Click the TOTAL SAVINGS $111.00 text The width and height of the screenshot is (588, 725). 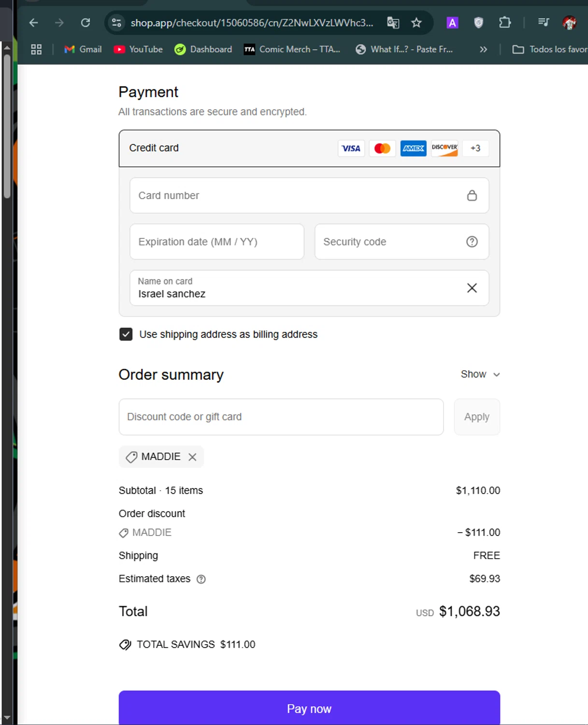click(196, 644)
